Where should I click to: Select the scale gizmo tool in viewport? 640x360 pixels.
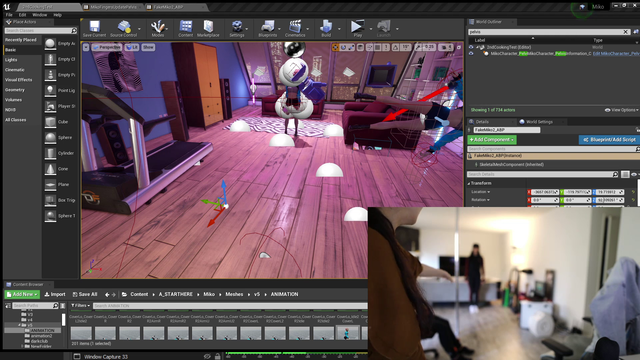click(351, 47)
